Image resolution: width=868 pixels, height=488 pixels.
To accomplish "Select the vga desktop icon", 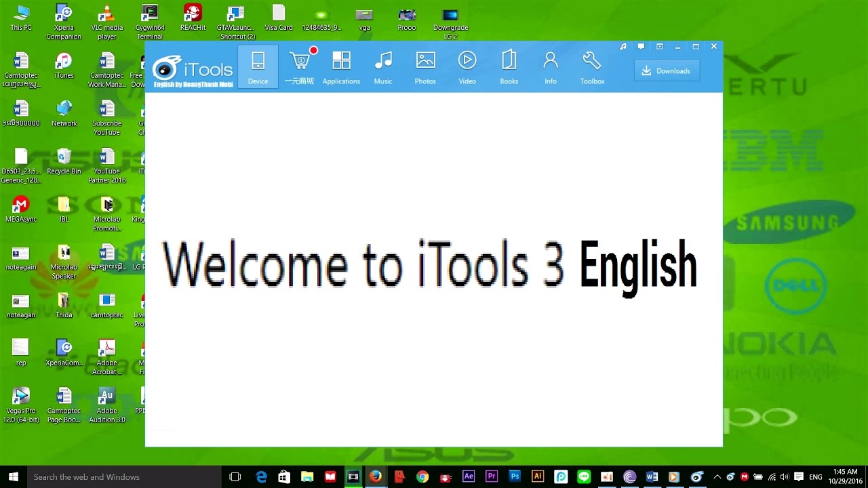I will coord(364,18).
